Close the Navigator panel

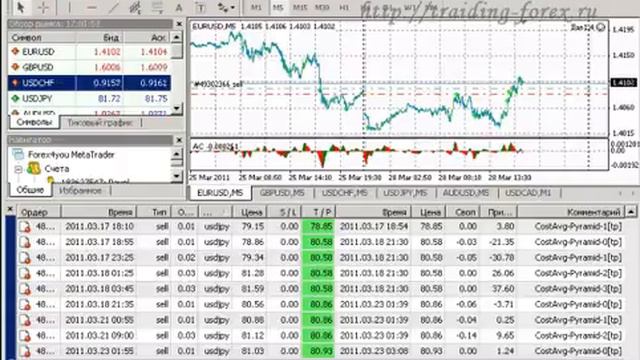click(179, 140)
